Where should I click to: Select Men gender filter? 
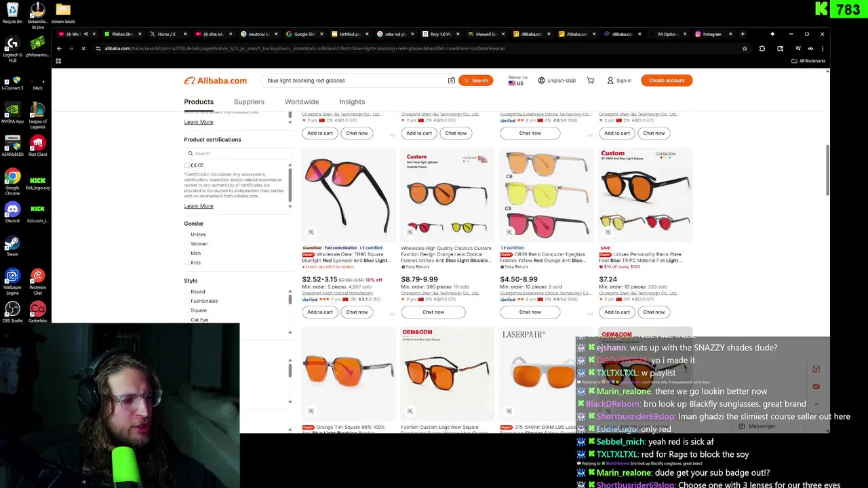(187, 253)
